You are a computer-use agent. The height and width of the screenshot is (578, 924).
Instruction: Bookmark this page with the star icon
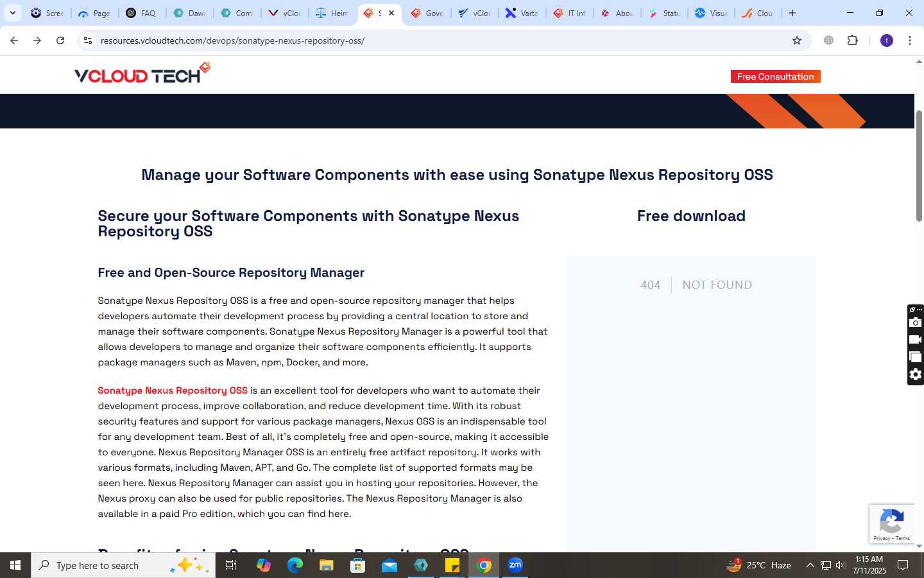797,40
